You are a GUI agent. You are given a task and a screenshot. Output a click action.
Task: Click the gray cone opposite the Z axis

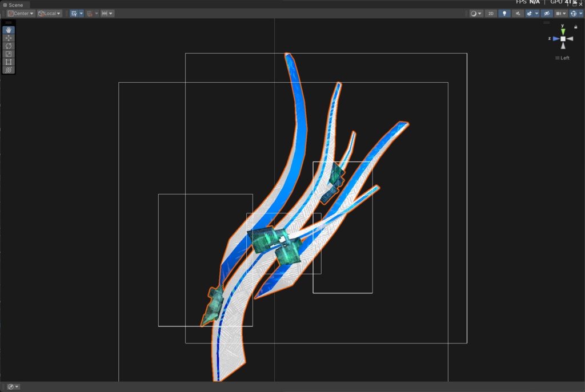pyautogui.click(x=570, y=39)
